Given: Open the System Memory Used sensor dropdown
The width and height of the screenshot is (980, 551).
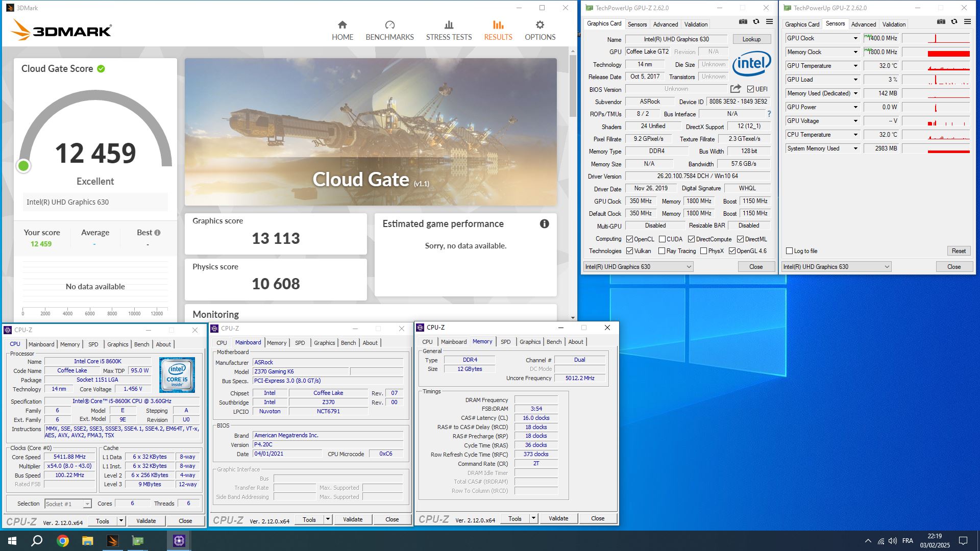Looking at the screenshot, I should click(x=855, y=148).
